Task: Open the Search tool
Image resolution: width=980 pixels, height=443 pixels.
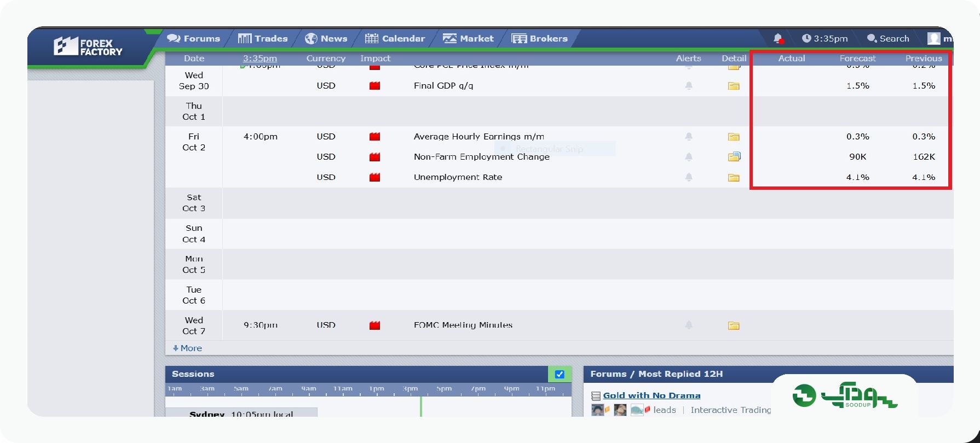Action: [x=888, y=38]
